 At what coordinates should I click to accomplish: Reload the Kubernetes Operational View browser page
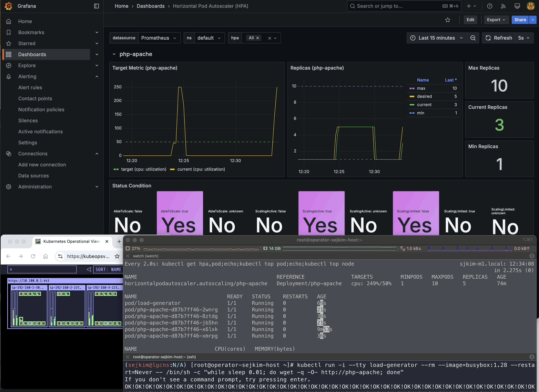point(33,256)
